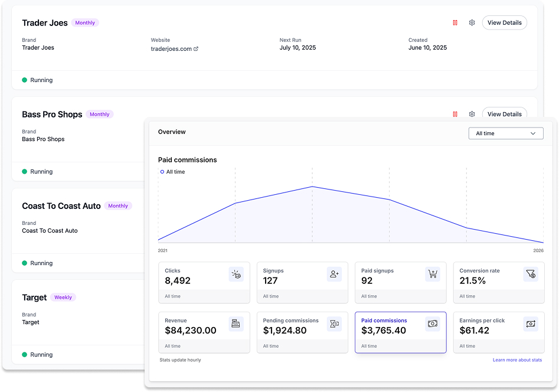Click the Signups user-plus icon
This screenshot has height=392, width=559.
[334, 275]
